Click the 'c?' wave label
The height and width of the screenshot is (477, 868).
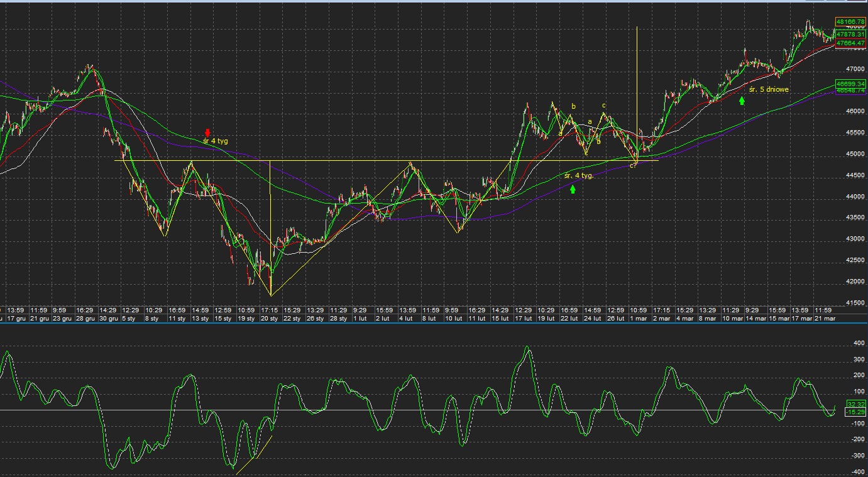[x=633, y=166]
